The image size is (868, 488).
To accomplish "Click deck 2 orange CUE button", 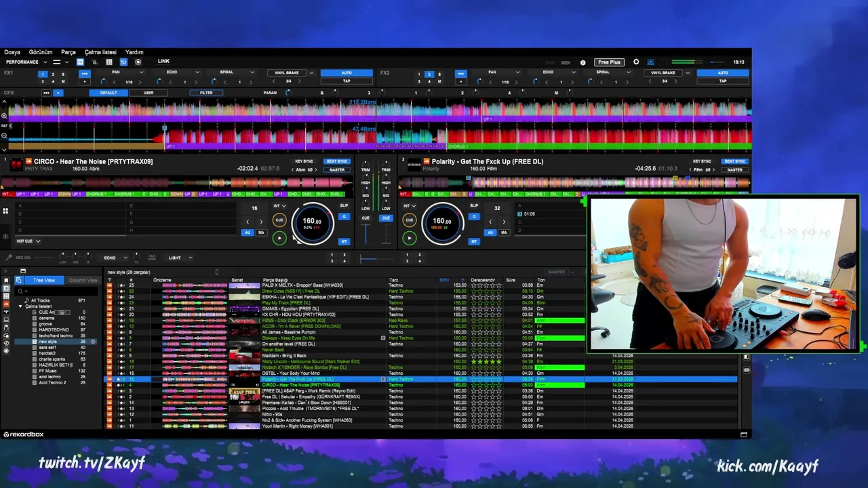I will point(409,220).
